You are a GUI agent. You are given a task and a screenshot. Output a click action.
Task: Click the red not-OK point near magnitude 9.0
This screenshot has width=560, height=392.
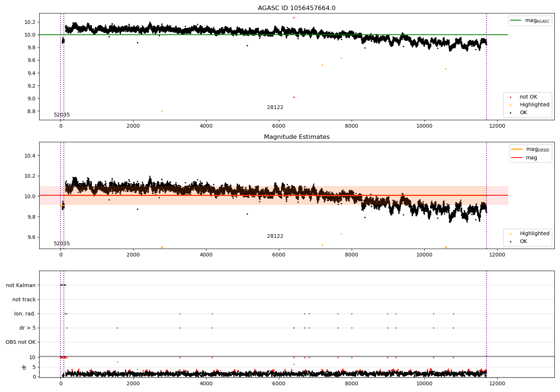click(x=294, y=97)
